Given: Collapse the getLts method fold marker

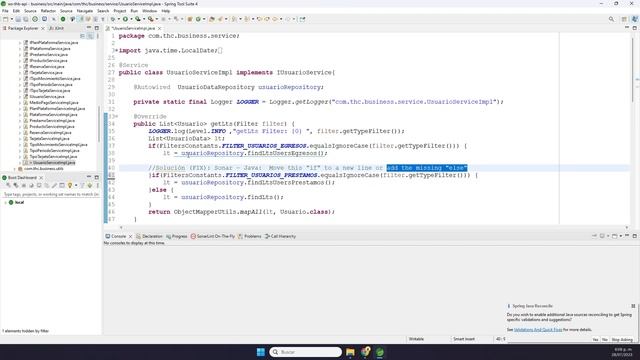Looking at the screenshot, I should [x=116, y=117].
